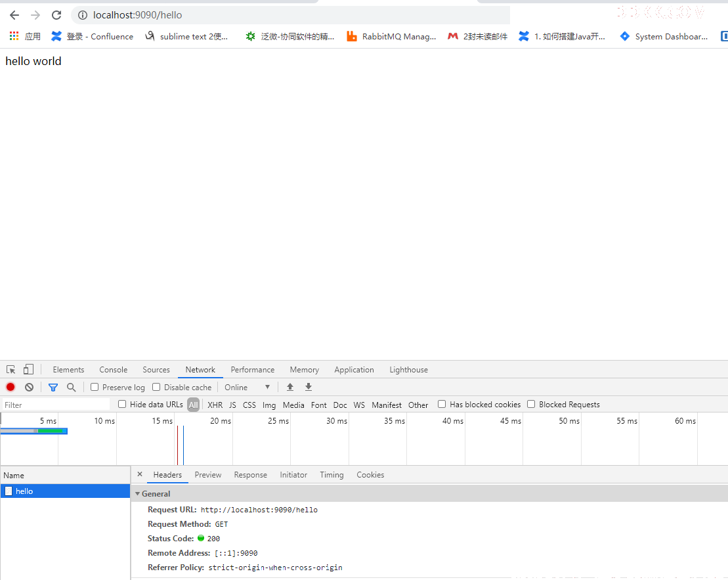Open the Sources tab
The width and height of the screenshot is (728, 580).
click(156, 369)
